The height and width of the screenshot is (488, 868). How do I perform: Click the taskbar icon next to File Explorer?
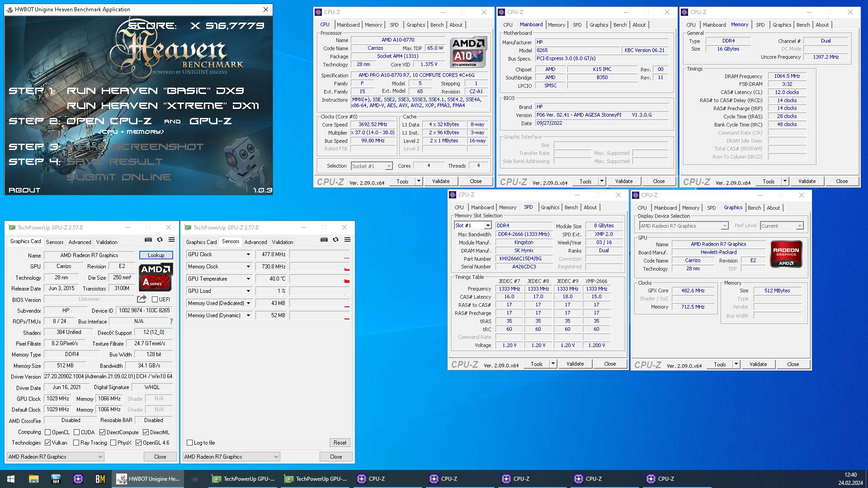click(x=56, y=479)
